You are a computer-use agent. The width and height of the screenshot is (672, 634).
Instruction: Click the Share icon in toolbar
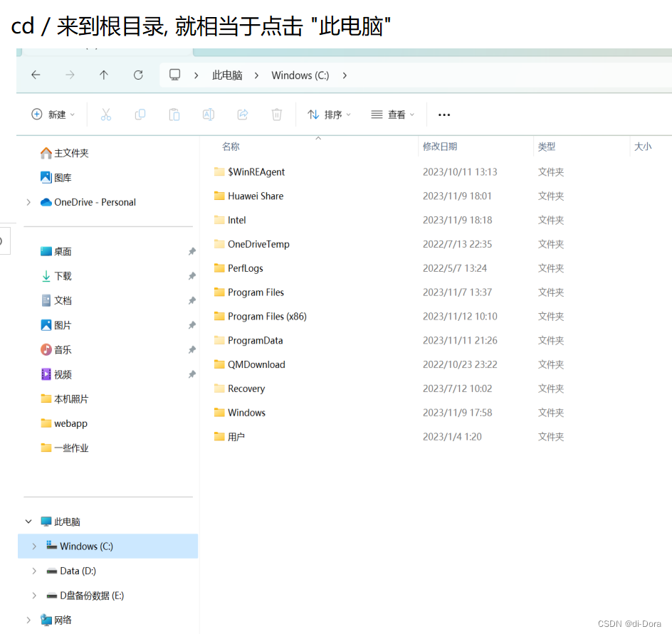pyautogui.click(x=243, y=115)
